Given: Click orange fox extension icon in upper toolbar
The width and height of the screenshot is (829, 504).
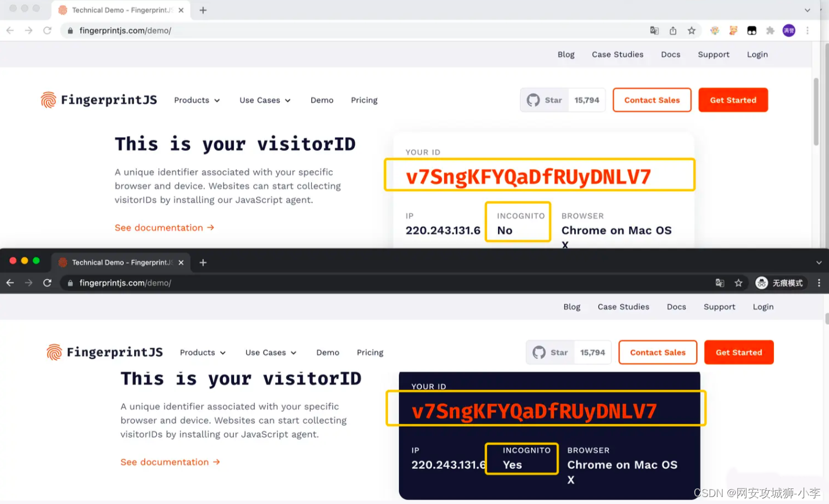Looking at the screenshot, I should click(733, 31).
